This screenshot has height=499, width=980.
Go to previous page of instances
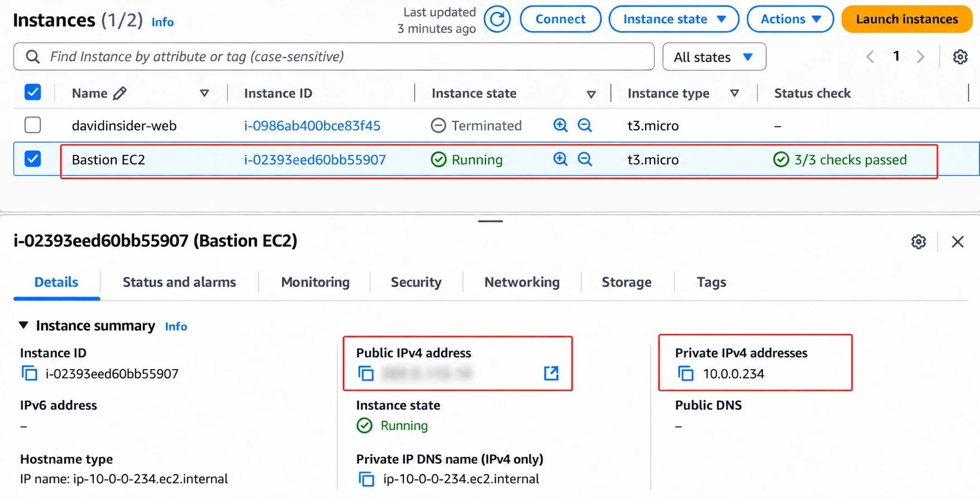coord(870,57)
